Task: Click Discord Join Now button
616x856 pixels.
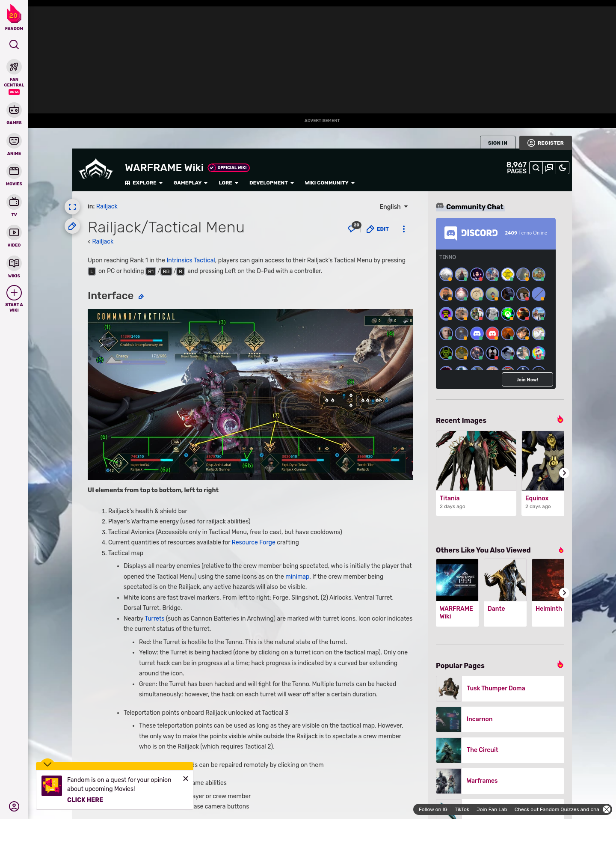Action: pos(527,379)
